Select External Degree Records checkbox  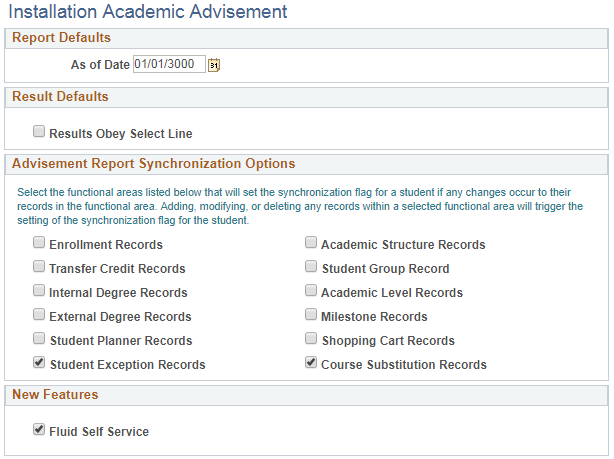pos(39,315)
